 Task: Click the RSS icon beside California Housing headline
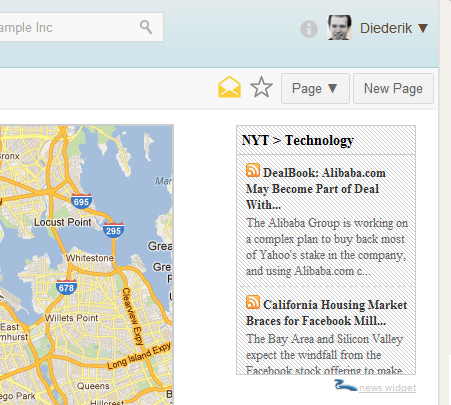pos(253,302)
